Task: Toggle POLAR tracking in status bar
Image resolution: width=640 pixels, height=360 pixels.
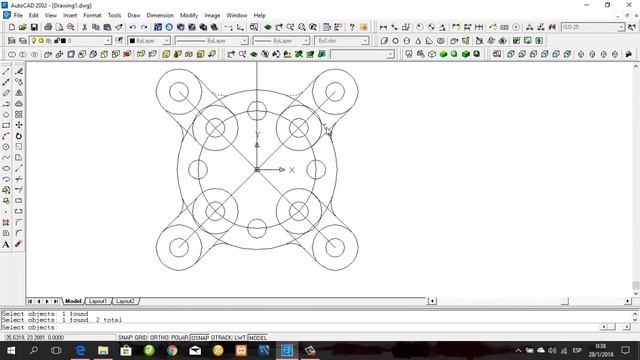Action: coord(180,338)
